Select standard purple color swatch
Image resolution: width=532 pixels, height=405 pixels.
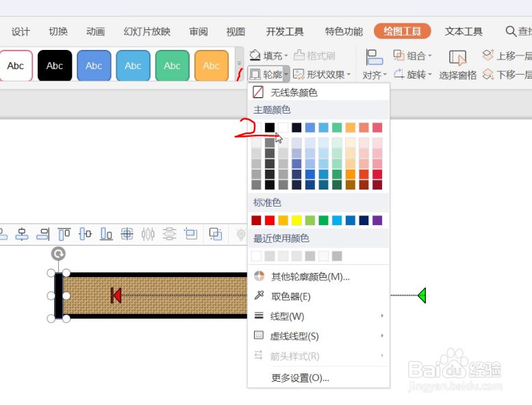coord(377,220)
